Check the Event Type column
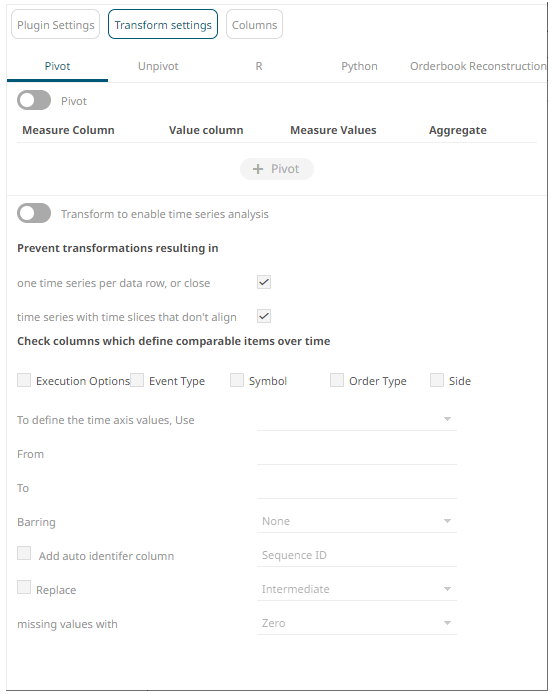This screenshot has height=694, width=552. point(137,380)
